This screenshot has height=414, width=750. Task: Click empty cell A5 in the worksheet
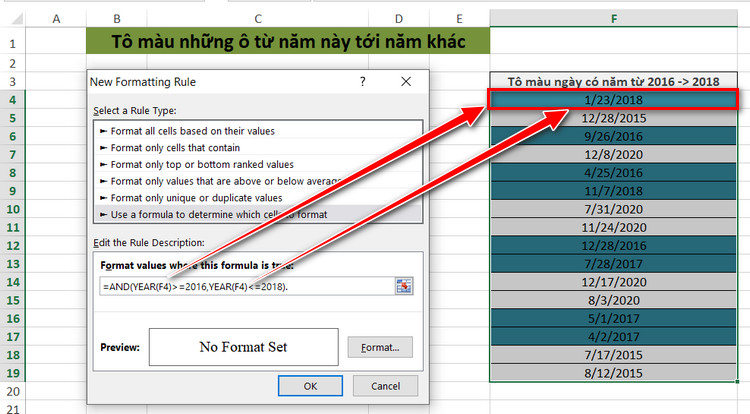point(56,118)
